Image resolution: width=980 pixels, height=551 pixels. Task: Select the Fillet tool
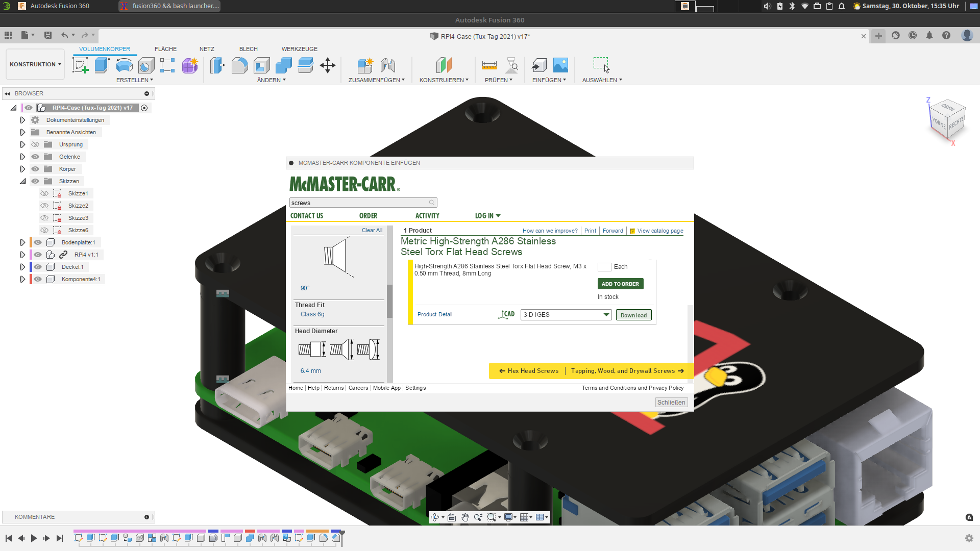pyautogui.click(x=239, y=65)
